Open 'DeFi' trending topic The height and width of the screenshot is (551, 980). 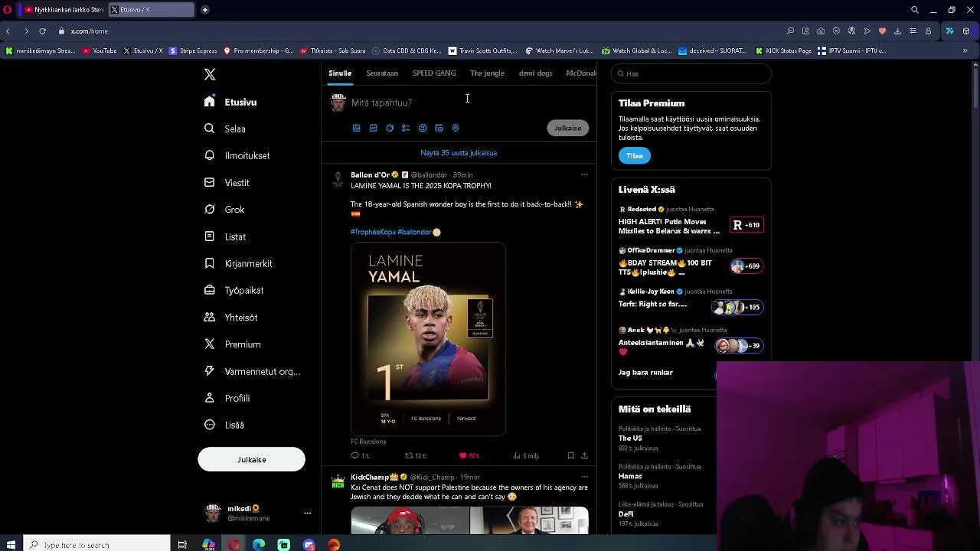tap(626, 514)
